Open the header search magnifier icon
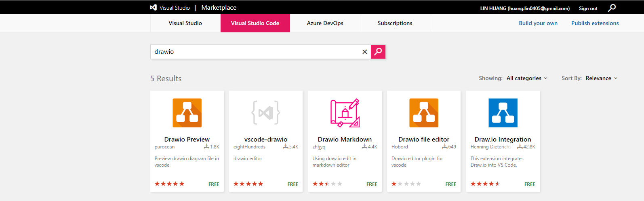 point(612,8)
